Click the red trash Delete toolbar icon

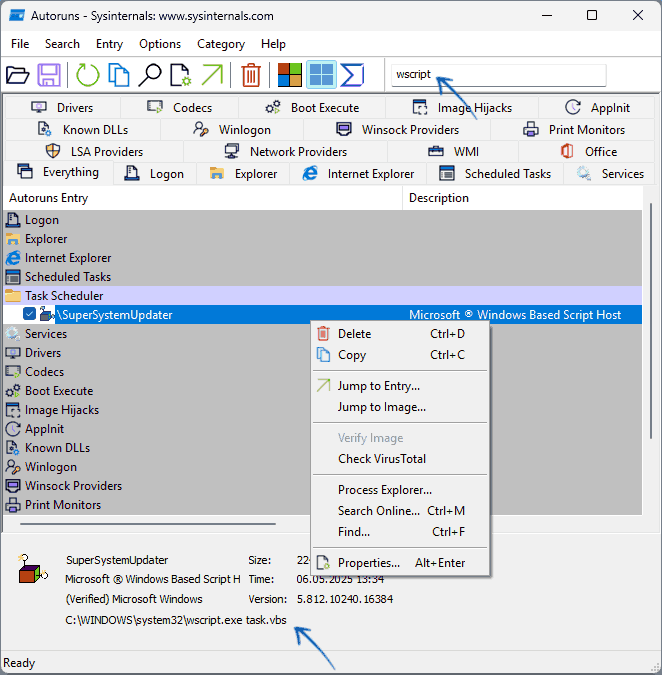click(x=251, y=75)
